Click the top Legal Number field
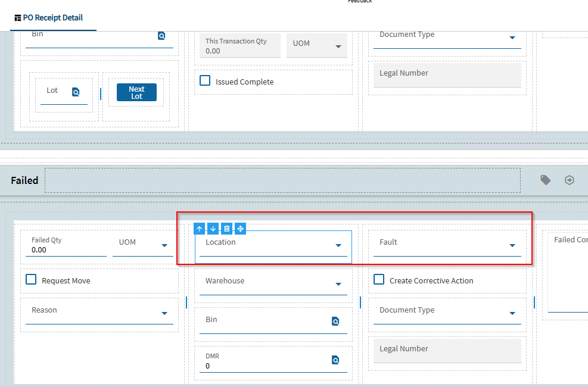588x387 pixels. click(447, 75)
